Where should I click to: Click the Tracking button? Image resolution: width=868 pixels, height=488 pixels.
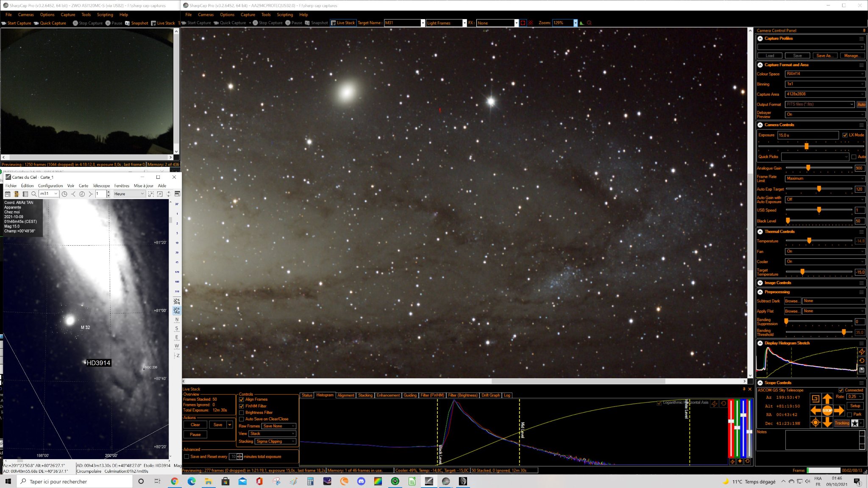coord(842,423)
